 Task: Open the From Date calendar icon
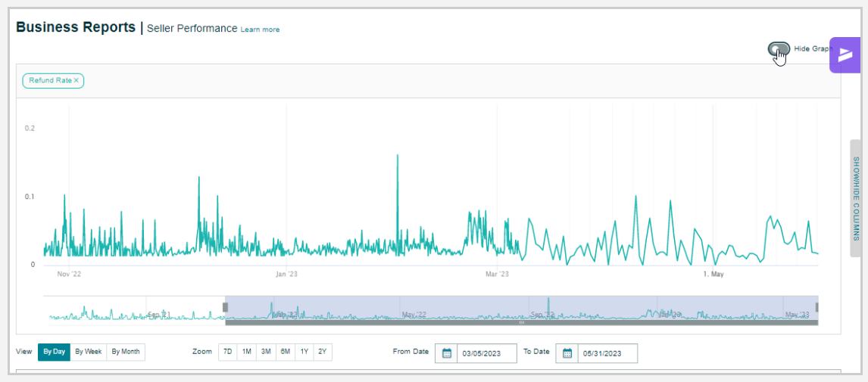pyautogui.click(x=447, y=353)
